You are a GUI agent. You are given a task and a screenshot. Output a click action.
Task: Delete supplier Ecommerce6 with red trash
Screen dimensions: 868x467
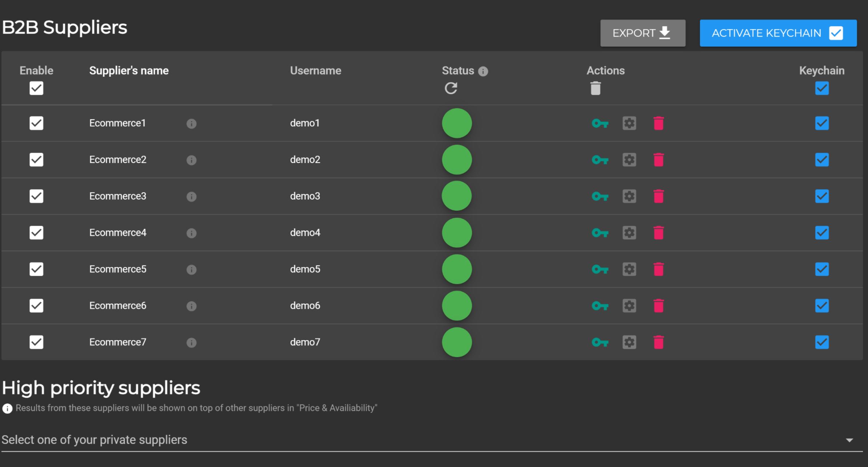(x=659, y=306)
